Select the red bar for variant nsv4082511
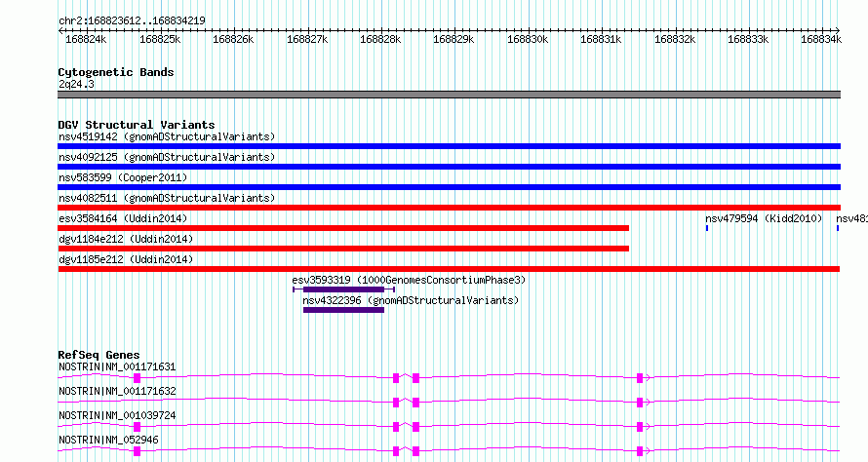The image size is (868, 462). [449, 208]
